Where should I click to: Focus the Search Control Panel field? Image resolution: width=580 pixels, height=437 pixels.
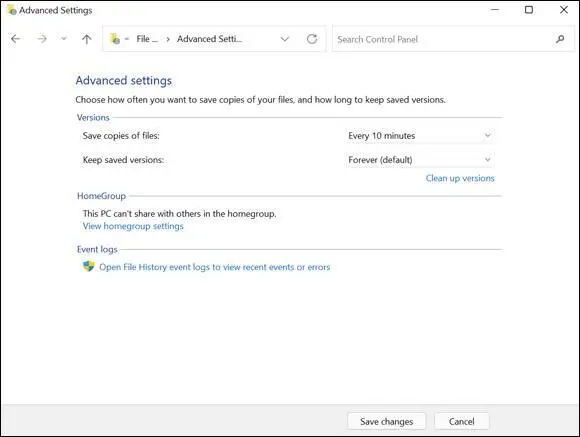click(x=453, y=39)
